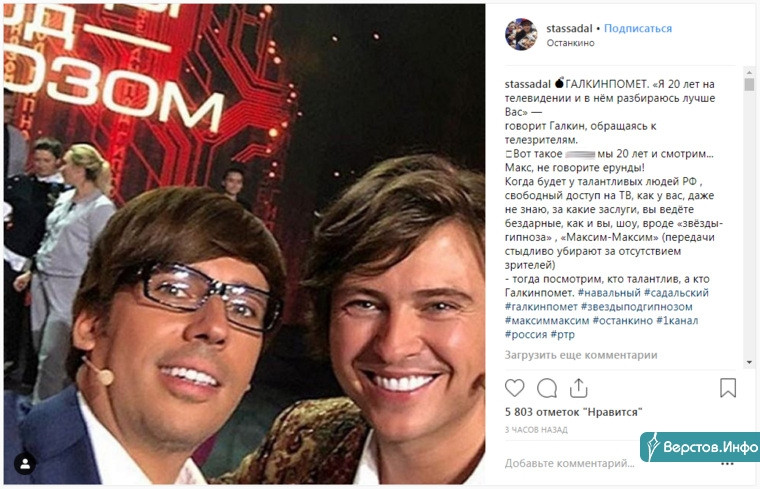Show tagged people icon on photo
This screenshot has width=760, height=489.
[25, 463]
